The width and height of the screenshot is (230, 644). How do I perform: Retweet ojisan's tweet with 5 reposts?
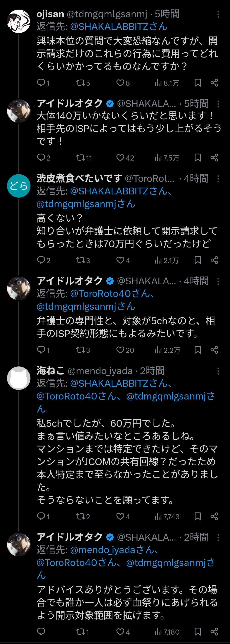81,83
